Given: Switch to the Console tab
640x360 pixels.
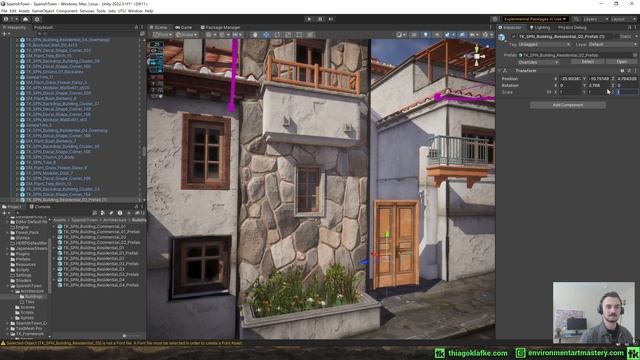Looking at the screenshot, I should tap(40, 207).
